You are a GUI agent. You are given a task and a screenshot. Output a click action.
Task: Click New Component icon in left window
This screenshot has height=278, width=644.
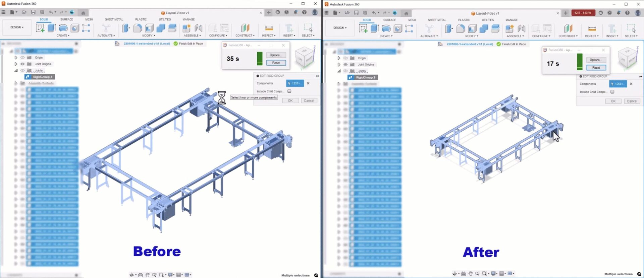tap(187, 28)
